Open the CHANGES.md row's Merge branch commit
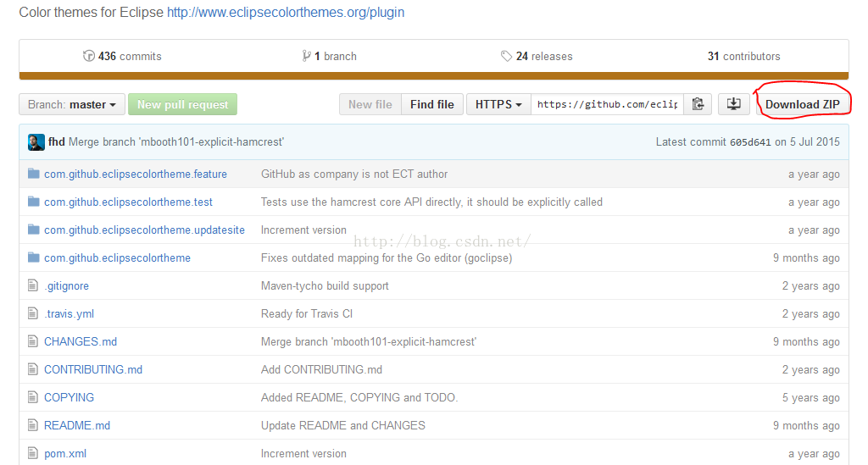This screenshot has height=465, width=868. coord(369,341)
